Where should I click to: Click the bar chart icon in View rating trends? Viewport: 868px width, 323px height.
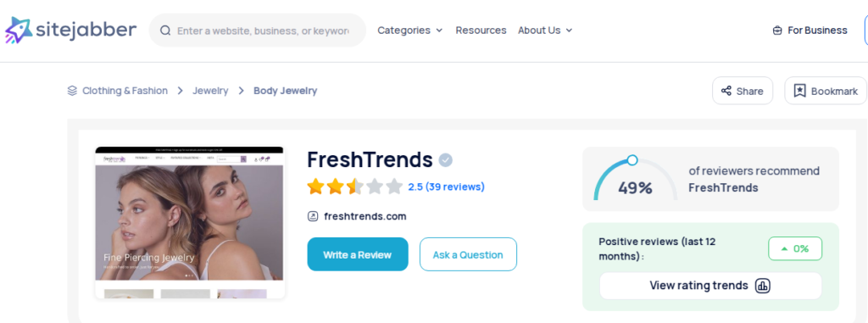click(763, 286)
